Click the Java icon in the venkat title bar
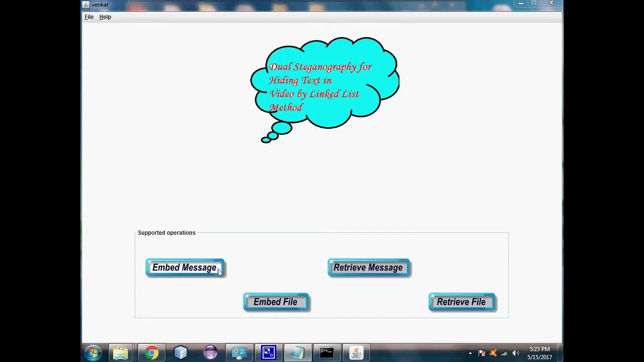Screen dimensions: 644x362 tap(86, 5)
